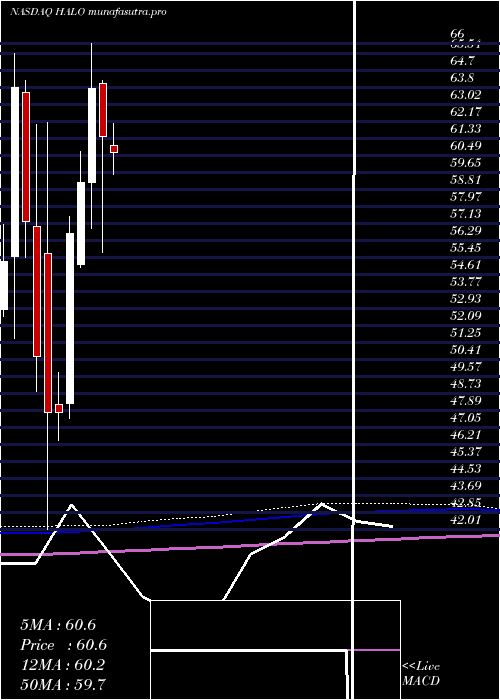This screenshot has width=500, height=700.
Task: Select the 60.49 price axis label
Action: point(466,146)
